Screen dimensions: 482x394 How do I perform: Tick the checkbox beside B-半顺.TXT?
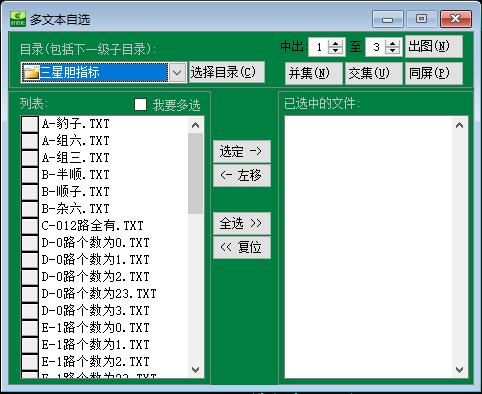(30, 175)
